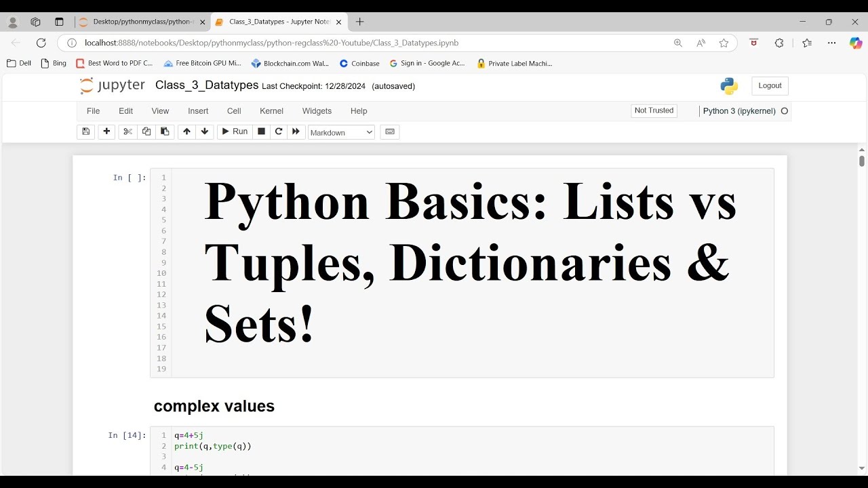Refresh the current page
Image resolution: width=868 pixels, height=488 pixels.
(41, 43)
